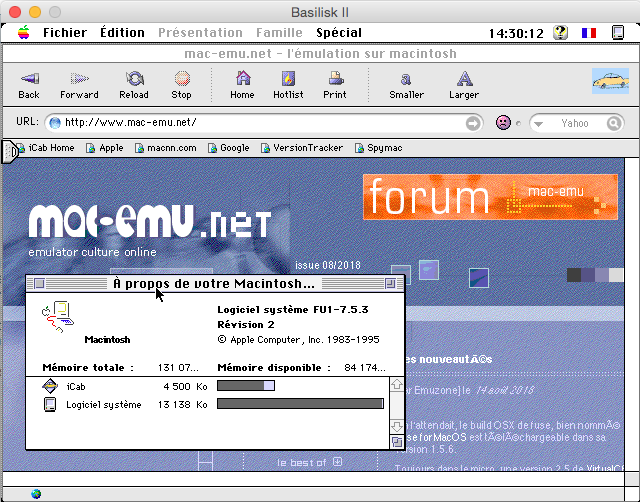The width and height of the screenshot is (640, 502).
Task: Click the Présentation menu
Action: tap(200, 33)
